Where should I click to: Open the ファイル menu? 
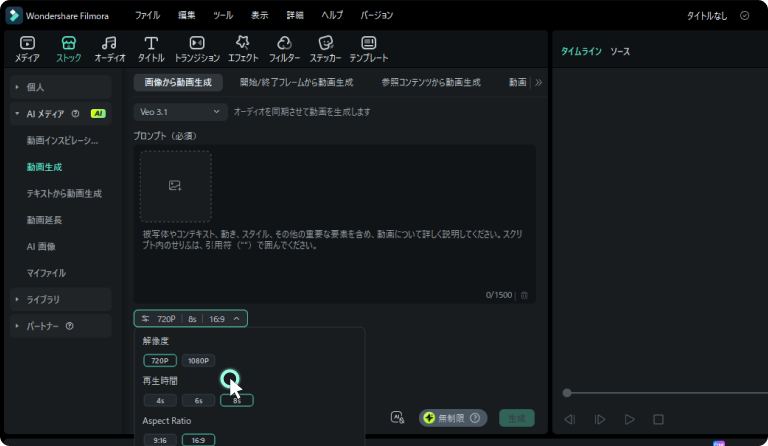point(147,15)
